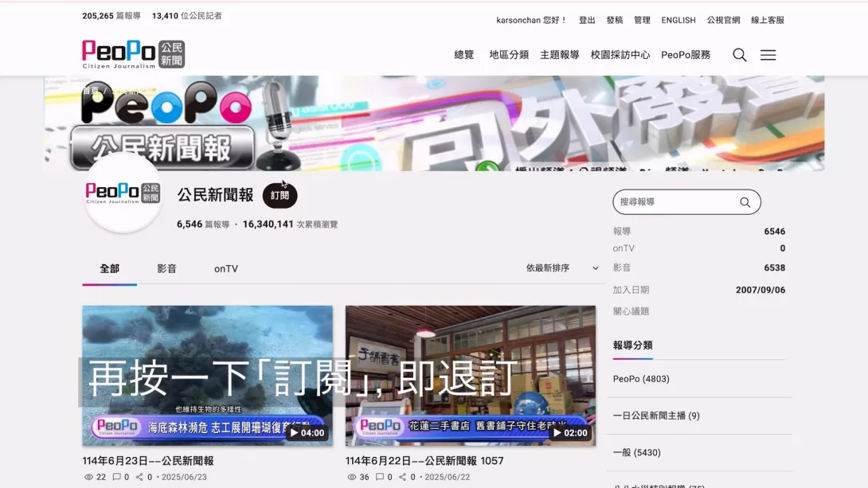This screenshot has width=868, height=488.
Task: Filter by the PeoPo (4803) category
Action: (x=641, y=379)
